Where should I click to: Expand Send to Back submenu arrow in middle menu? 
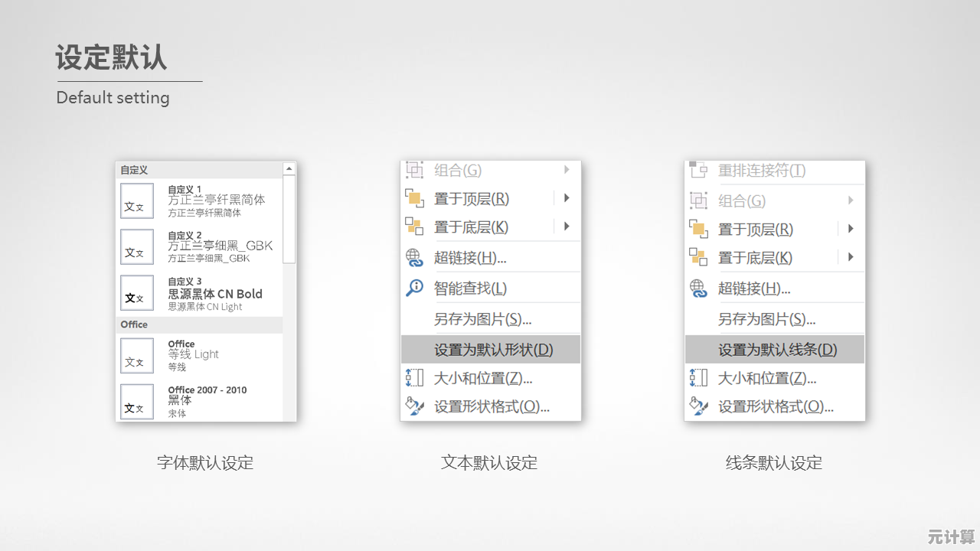tap(567, 227)
